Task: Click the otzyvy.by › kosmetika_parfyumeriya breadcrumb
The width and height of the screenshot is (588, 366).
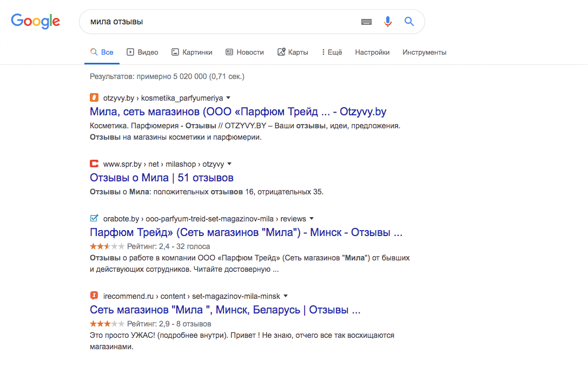Action: 163,98
